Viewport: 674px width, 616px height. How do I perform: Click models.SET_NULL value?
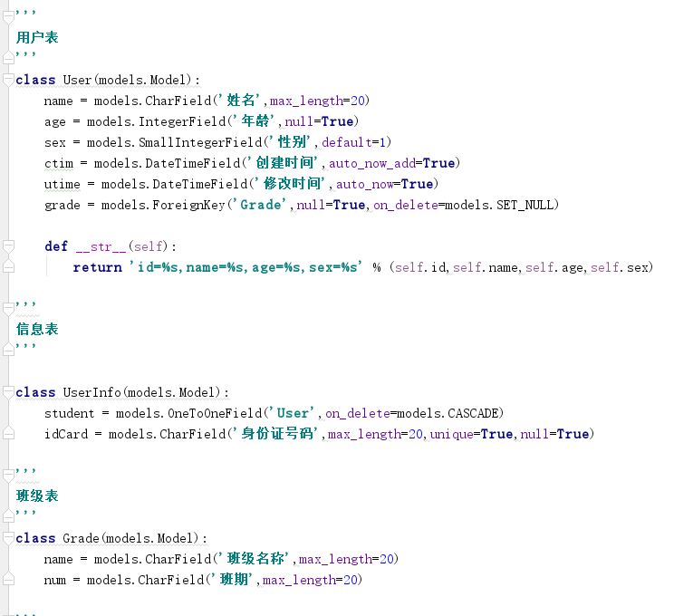[x=499, y=205]
